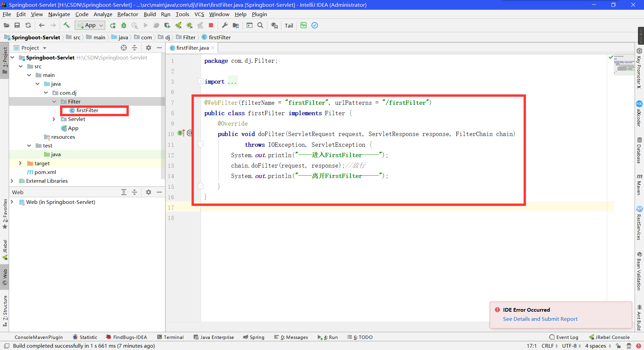
Task: Open the Build menu
Action: 150,14
